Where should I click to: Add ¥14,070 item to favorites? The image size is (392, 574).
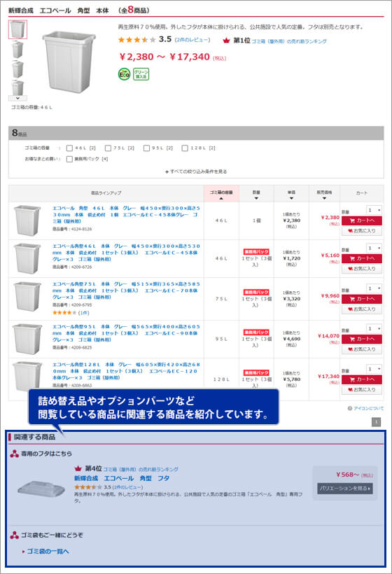[x=362, y=349]
